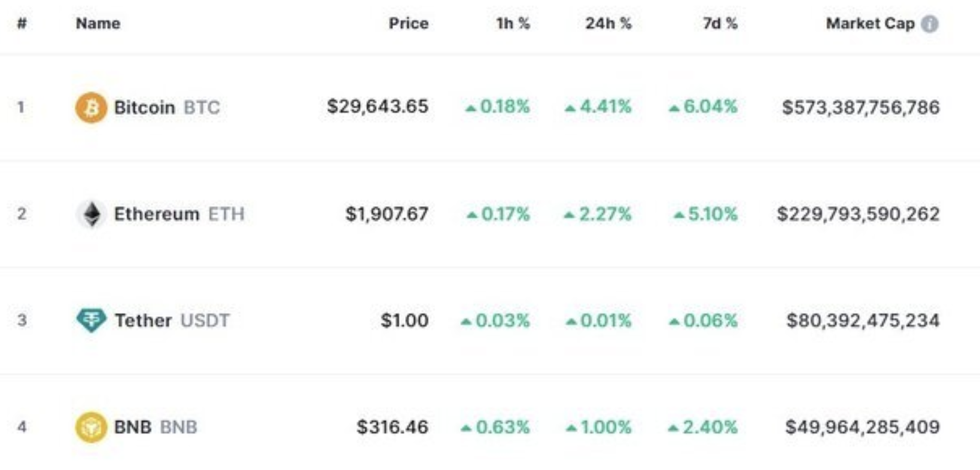Click Tether price $1.00

coord(404,321)
